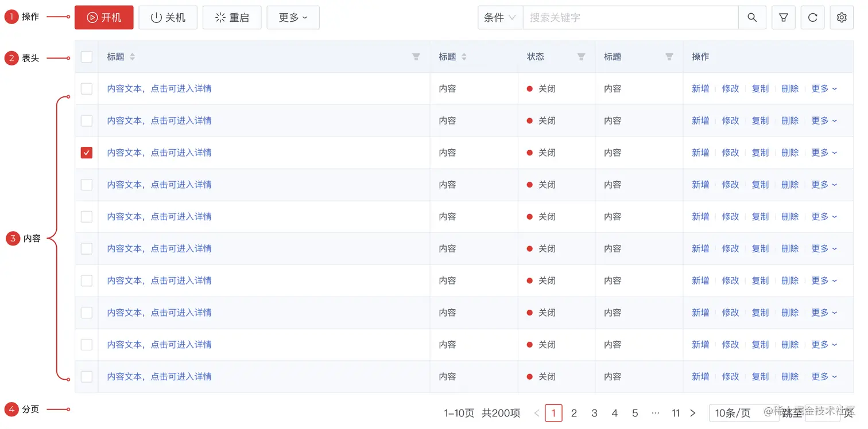The width and height of the screenshot is (868, 429).
Task: Select page 1 in the pagination
Action: coord(553,413)
